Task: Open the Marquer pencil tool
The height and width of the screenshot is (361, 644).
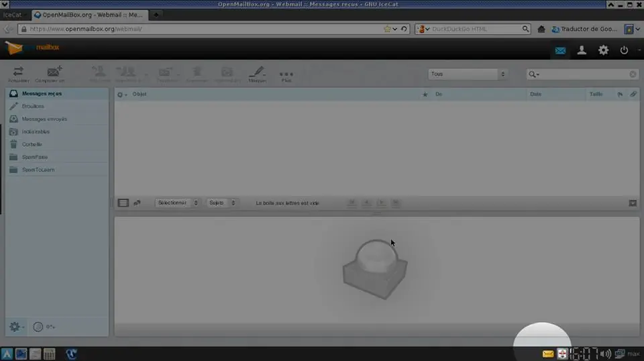Action: pyautogui.click(x=257, y=74)
